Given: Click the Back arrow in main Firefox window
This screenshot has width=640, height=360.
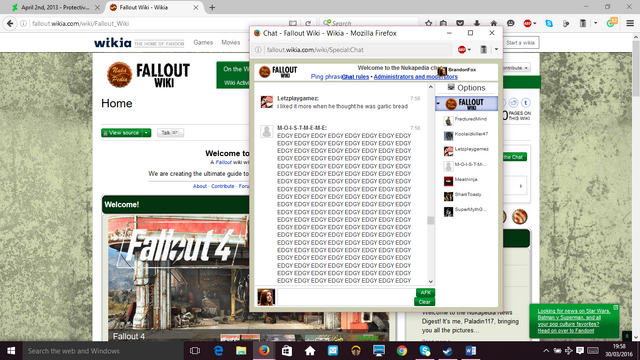Looking at the screenshot, I should coord(10,24).
